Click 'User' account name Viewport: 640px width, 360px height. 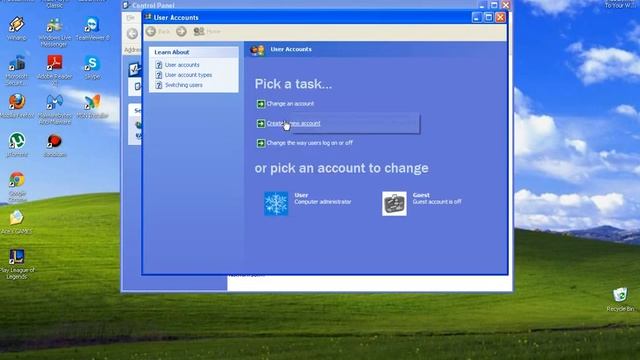(301, 195)
